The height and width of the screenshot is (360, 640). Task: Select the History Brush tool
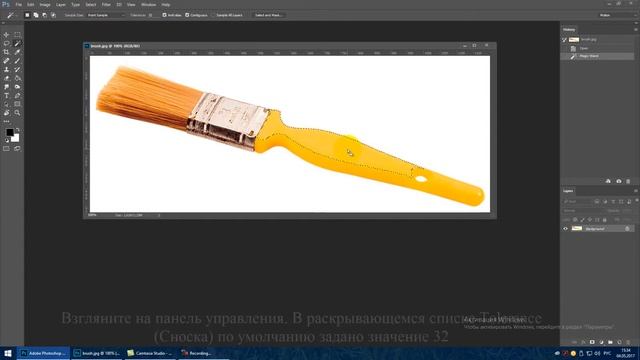click(x=17, y=69)
